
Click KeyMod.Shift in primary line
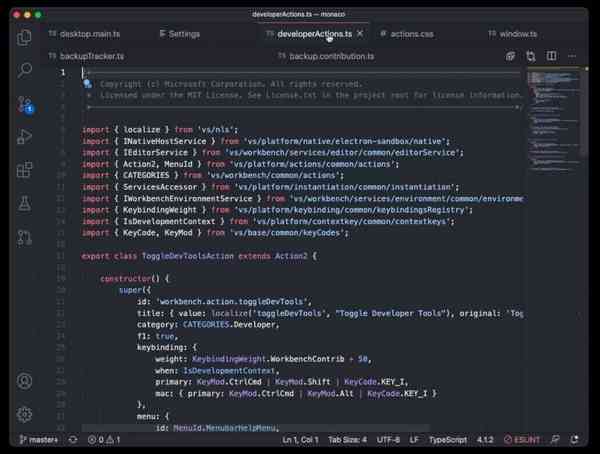point(302,382)
